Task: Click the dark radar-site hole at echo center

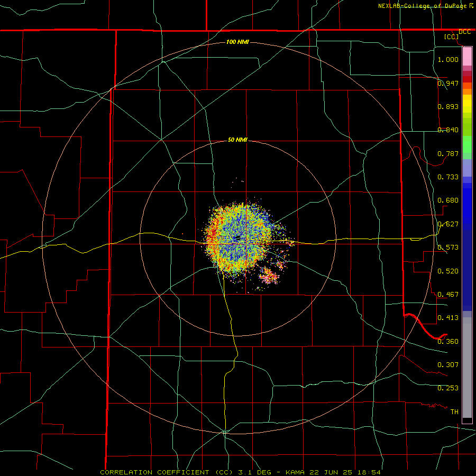Action: [x=237, y=237]
